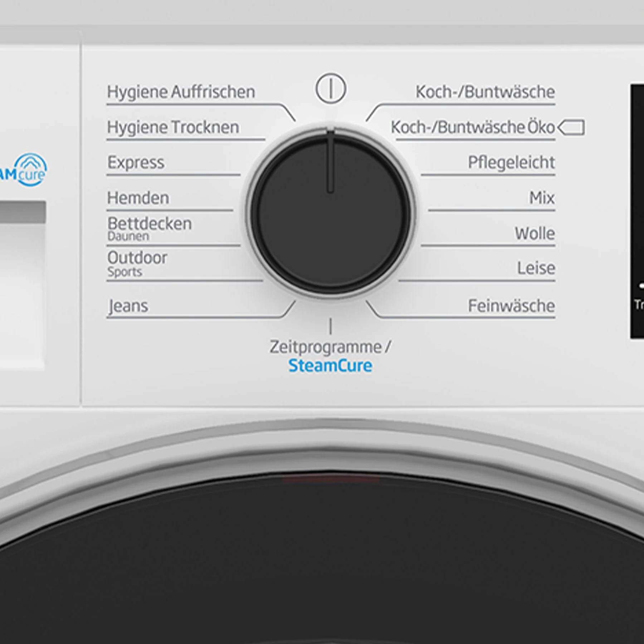This screenshot has width=644, height=644.
Task: Click the blue SteamCure text below dial
Action: (x=330, y=366)
